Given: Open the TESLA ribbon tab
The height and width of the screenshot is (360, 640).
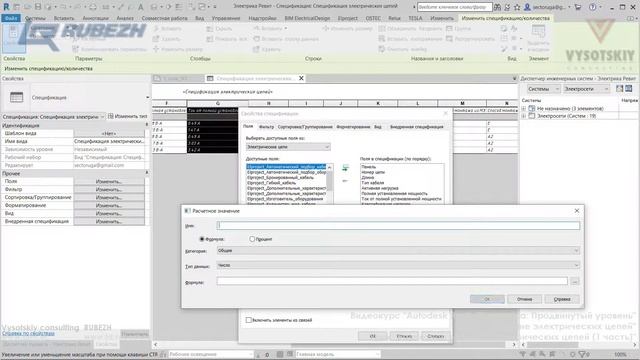Looking at the screenshot, I should click(415, 18).
